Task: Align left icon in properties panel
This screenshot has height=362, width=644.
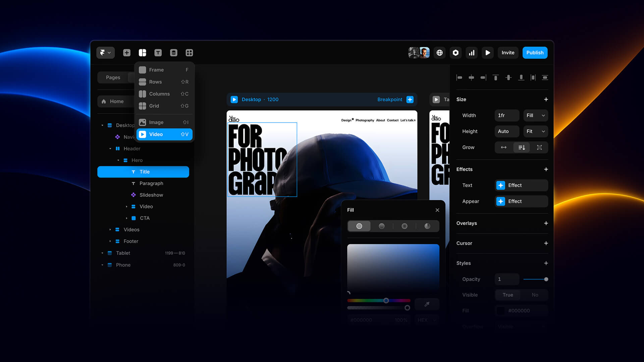Action: pyautogui.click(x=460, y=77)
